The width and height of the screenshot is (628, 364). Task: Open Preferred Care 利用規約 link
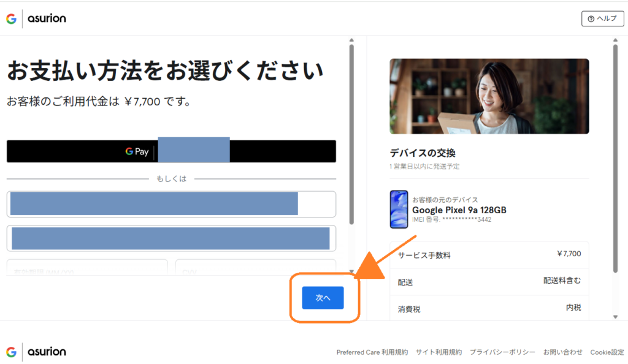(372, 352)
